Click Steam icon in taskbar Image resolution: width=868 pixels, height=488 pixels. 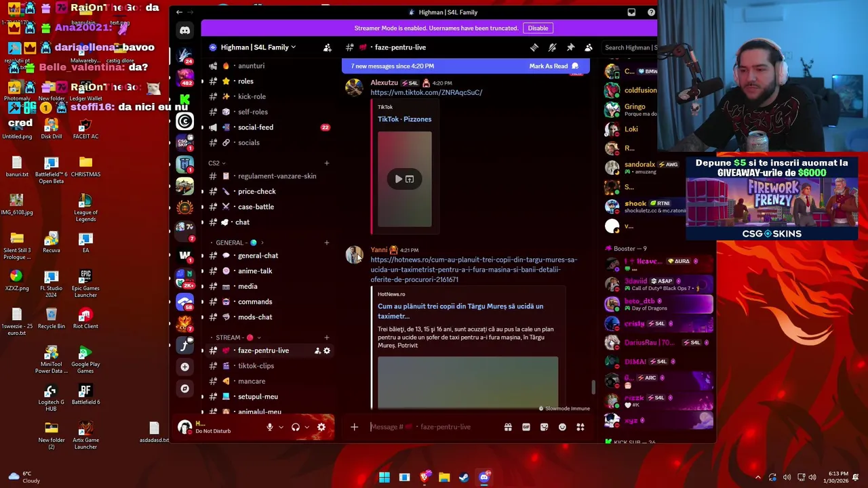[464, 477]
